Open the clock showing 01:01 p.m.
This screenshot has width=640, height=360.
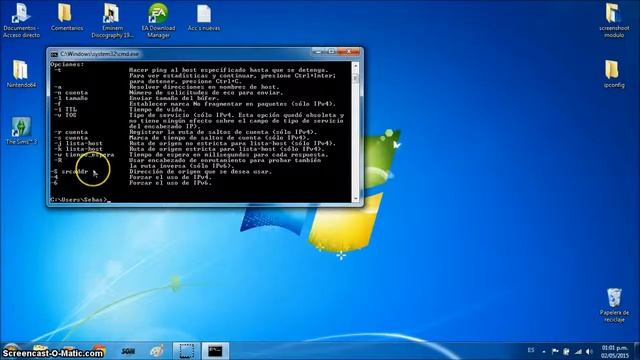[614, 351]
